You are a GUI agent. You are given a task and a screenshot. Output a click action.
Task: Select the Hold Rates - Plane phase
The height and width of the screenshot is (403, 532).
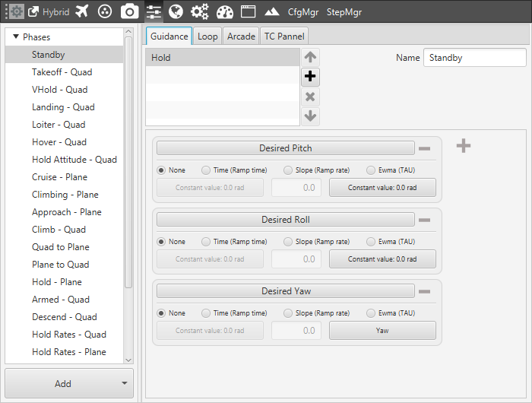pyautogui.click(x=64, y=352)
